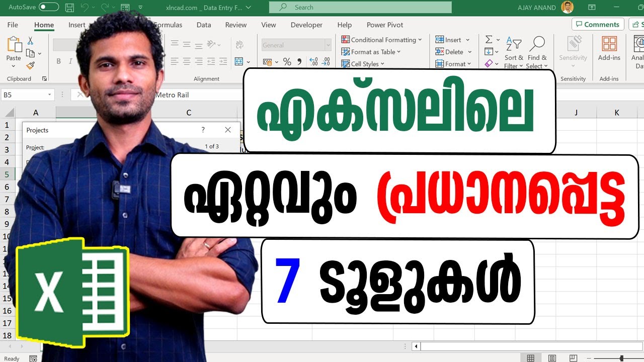Switch to the View tab
This screenshot has height=362, width=644.
pyautogui.click(x=269, y=25)
